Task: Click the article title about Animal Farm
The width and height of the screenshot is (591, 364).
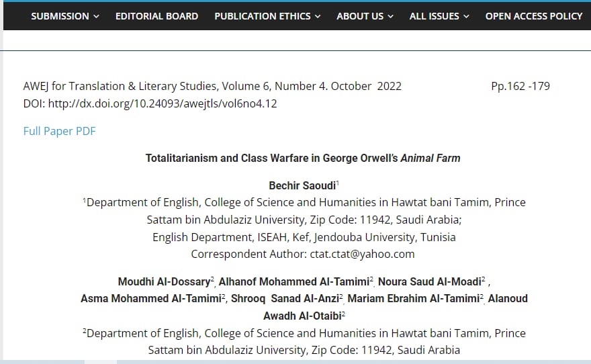Action: [x=303, y=158]
